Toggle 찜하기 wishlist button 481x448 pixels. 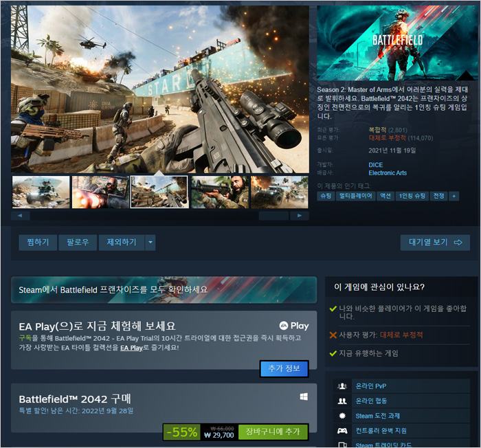[x=38, y=242]
